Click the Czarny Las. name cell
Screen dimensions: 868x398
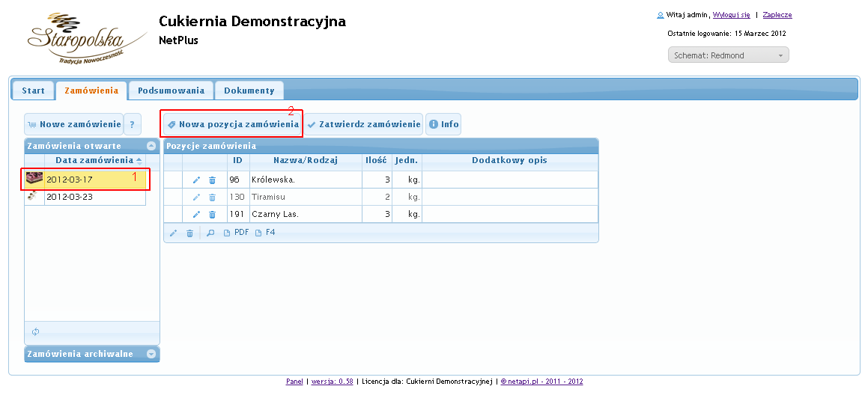pos(306,215)
